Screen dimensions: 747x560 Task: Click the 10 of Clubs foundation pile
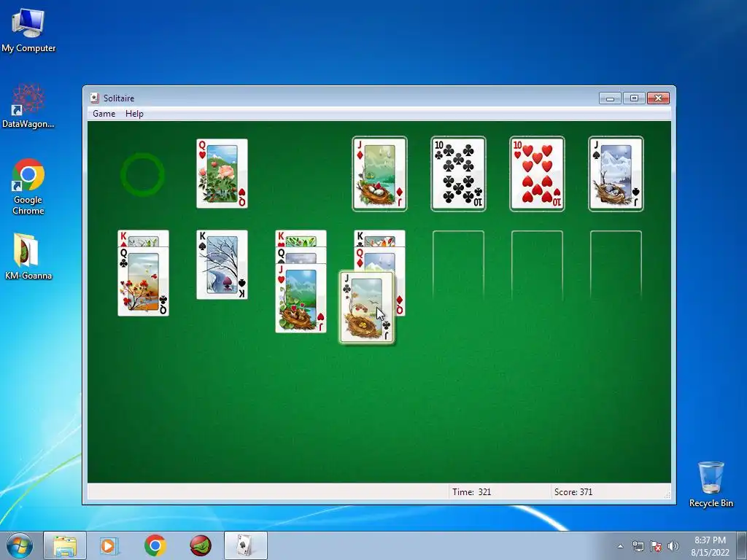point(458,174)
